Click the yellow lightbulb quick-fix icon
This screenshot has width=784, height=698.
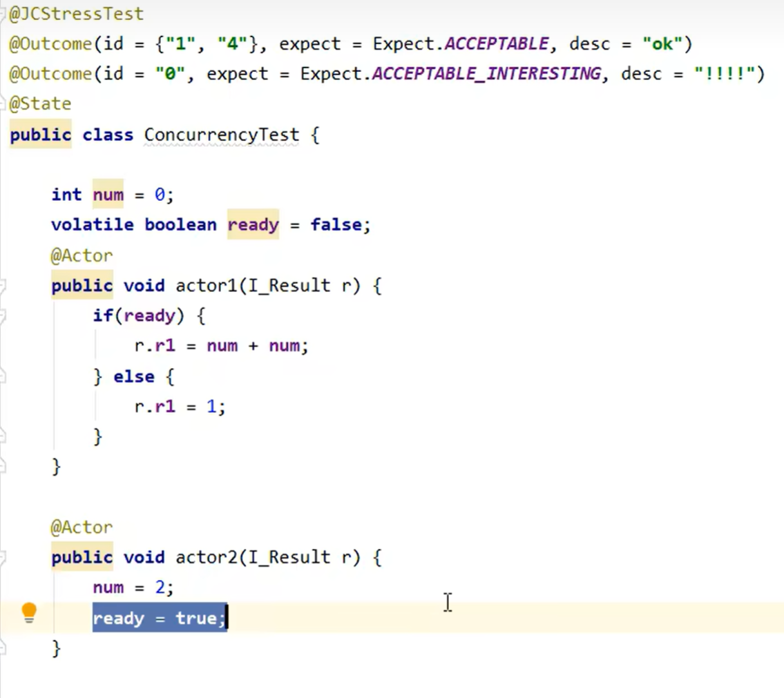point(29,612)
